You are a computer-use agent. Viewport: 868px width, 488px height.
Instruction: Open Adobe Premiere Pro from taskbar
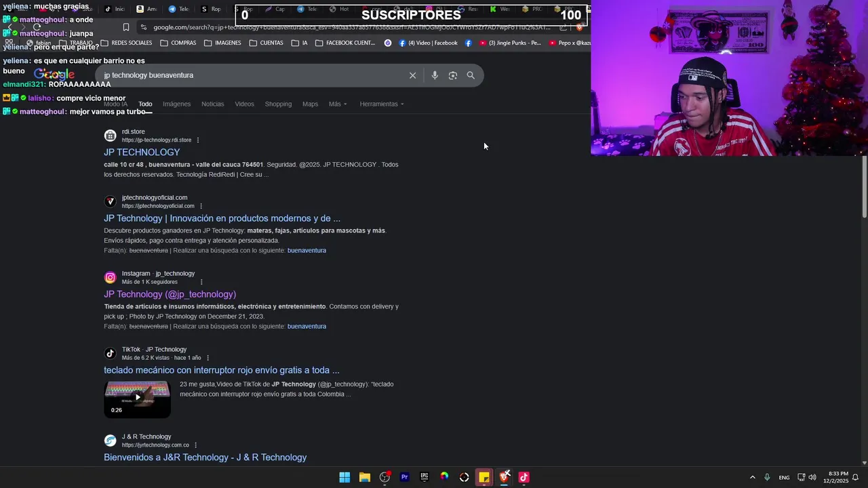(404, 477)
